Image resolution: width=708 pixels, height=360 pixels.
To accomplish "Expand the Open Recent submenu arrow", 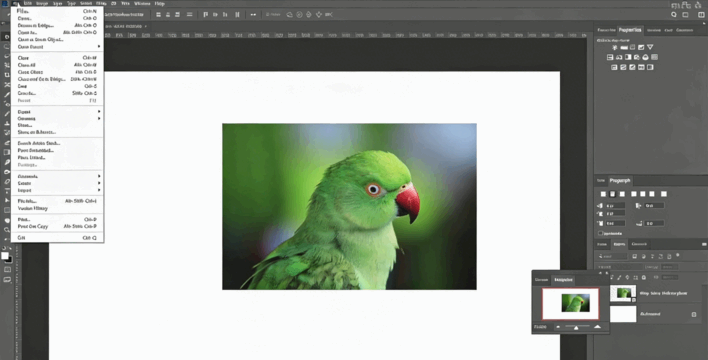I will [99, 47].
